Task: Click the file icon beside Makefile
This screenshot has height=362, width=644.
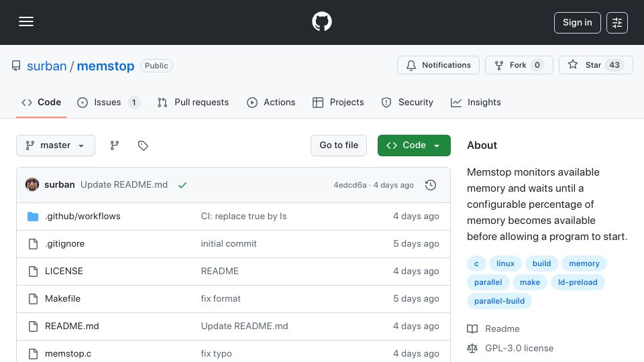Action: pos(33,299)
